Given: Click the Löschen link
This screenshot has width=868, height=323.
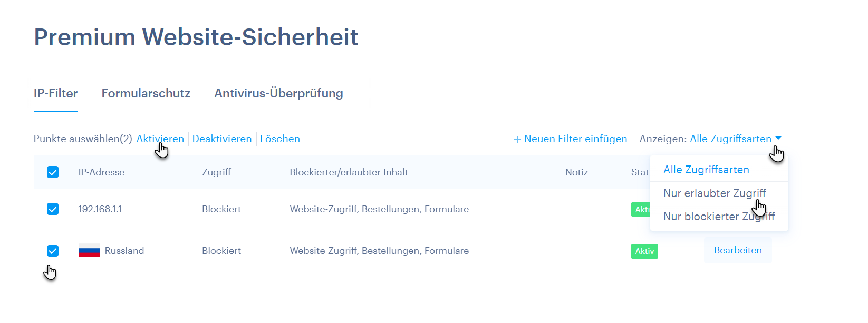Looking at the screenshot, I should (x=280, y=139).
